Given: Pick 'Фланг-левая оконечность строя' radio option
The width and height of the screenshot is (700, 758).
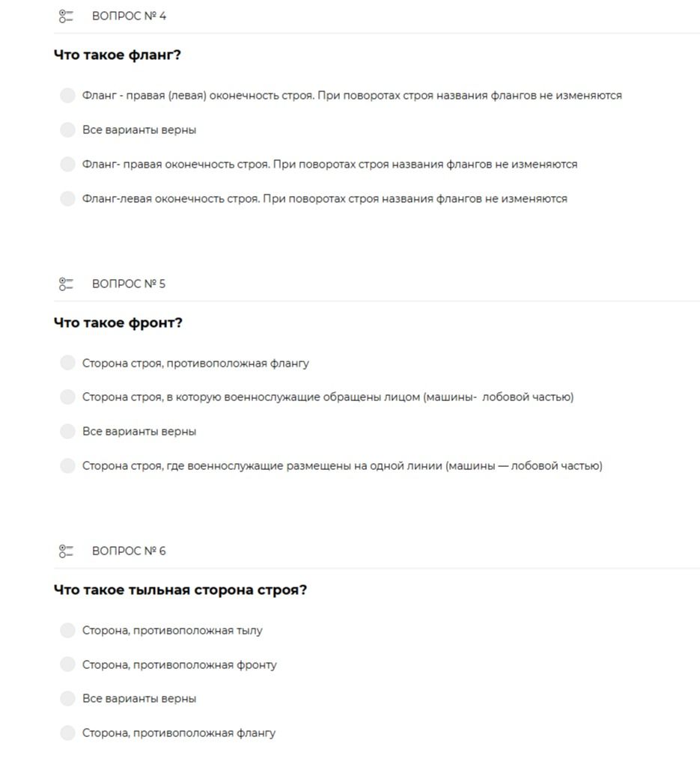Looking at the screenshot, I should click(67, 199).
